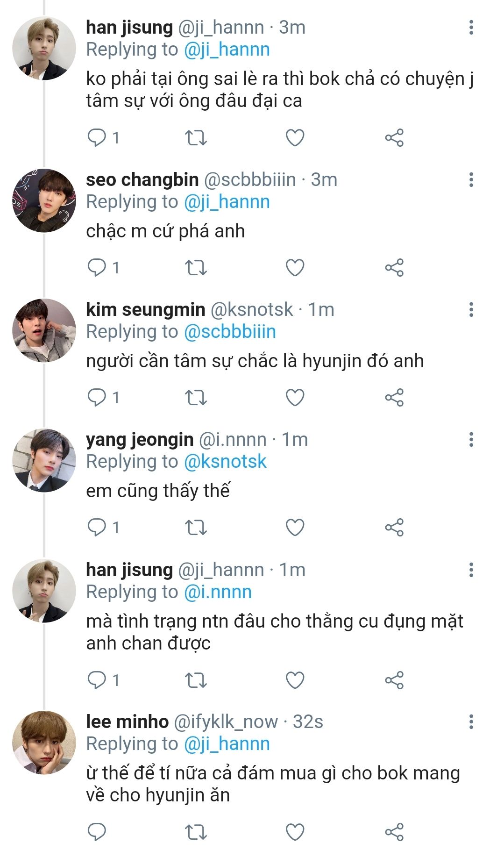Image resolution: width=504 pixels, height=850 pixels.
Task: Like seo changbin's tweet
Action: 295,268
